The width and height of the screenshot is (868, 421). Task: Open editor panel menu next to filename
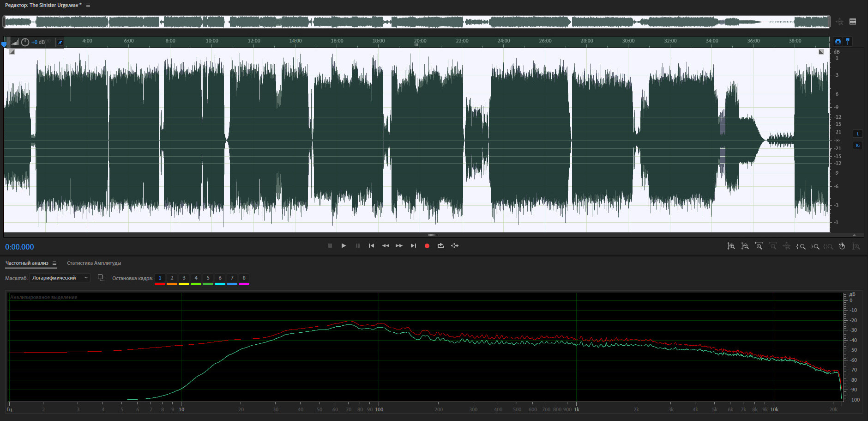(x=88, y=6)
